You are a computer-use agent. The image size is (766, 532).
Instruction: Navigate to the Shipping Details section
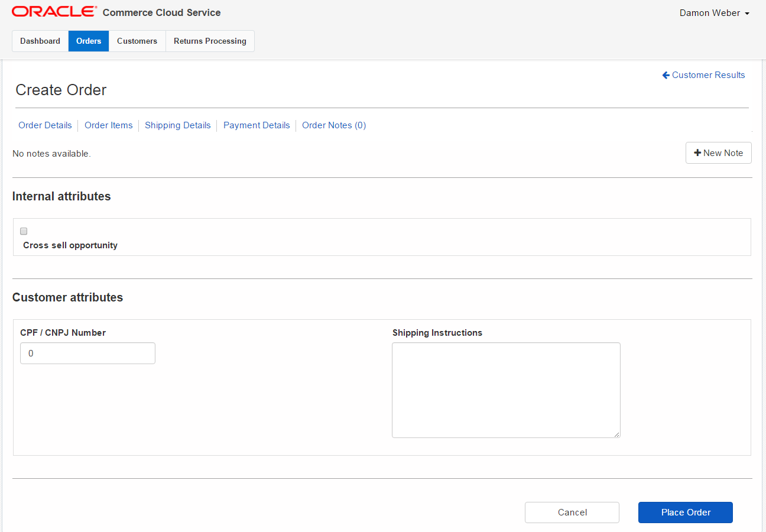[178, 125]
